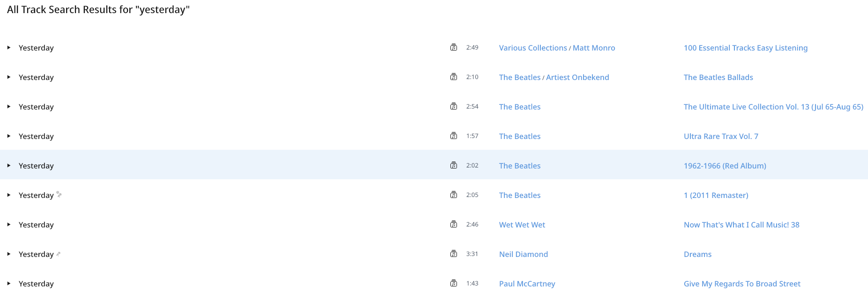Play the Wet Wet Wet Yesterday track
Screen dimensions: 868x293
click(x=9, y=225)
